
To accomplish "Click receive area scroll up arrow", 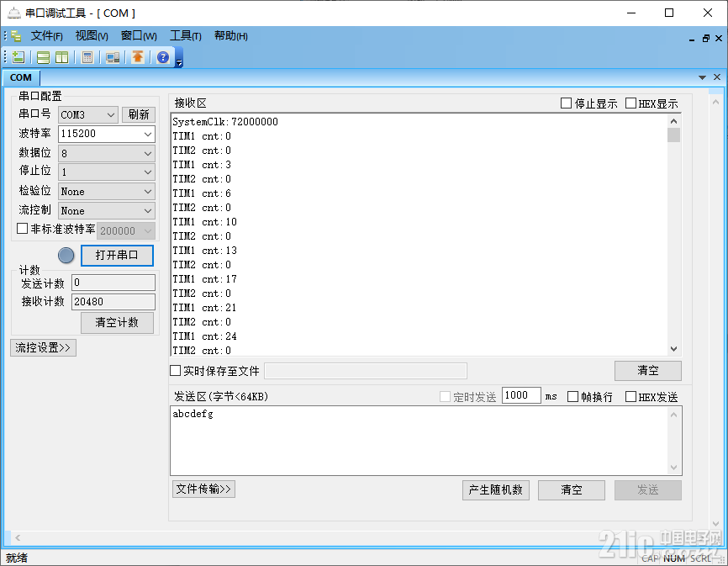I will tap(673, 121).
